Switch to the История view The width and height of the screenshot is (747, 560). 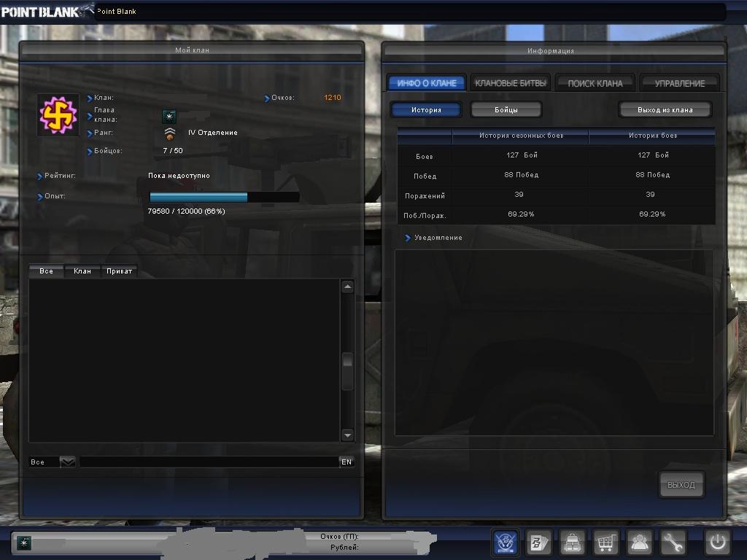pyautogui.click(x=426, y=110)
